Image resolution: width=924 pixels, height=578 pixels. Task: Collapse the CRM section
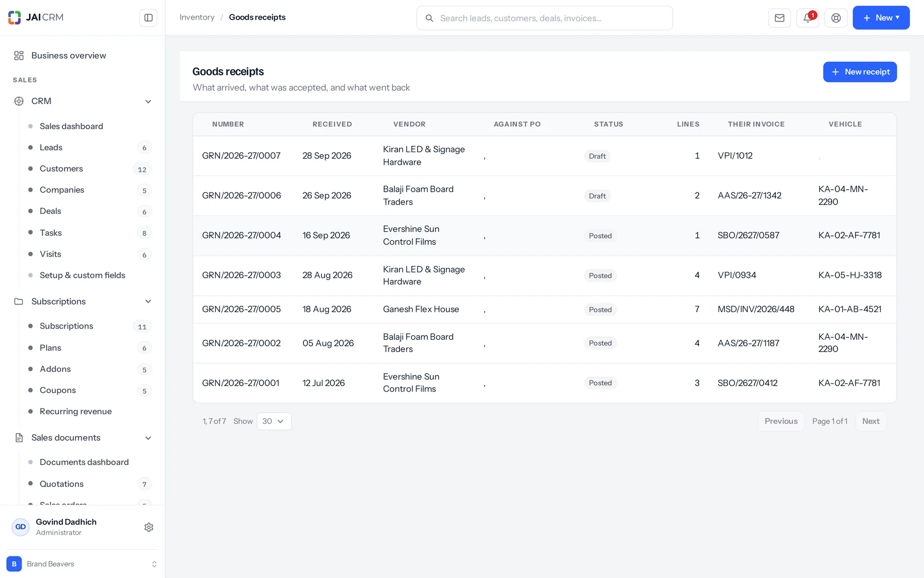(148, 101)
